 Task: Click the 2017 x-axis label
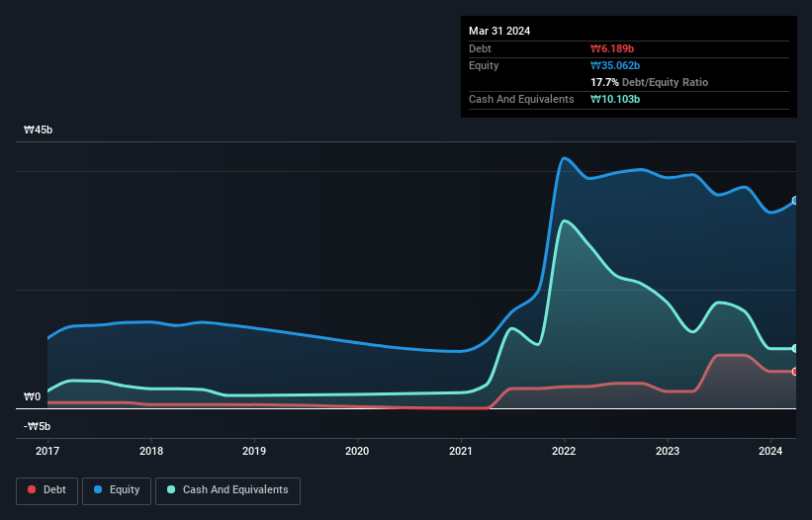click(47, 451)
